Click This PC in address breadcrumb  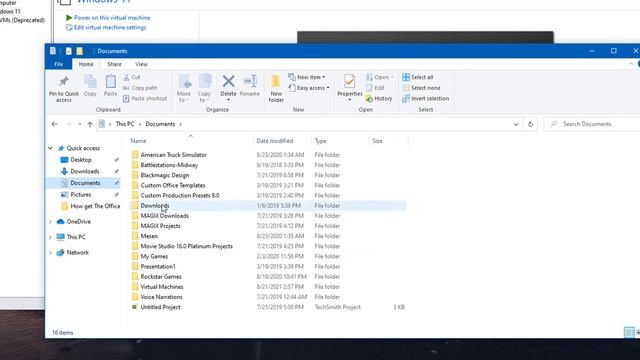coord(125,124)
